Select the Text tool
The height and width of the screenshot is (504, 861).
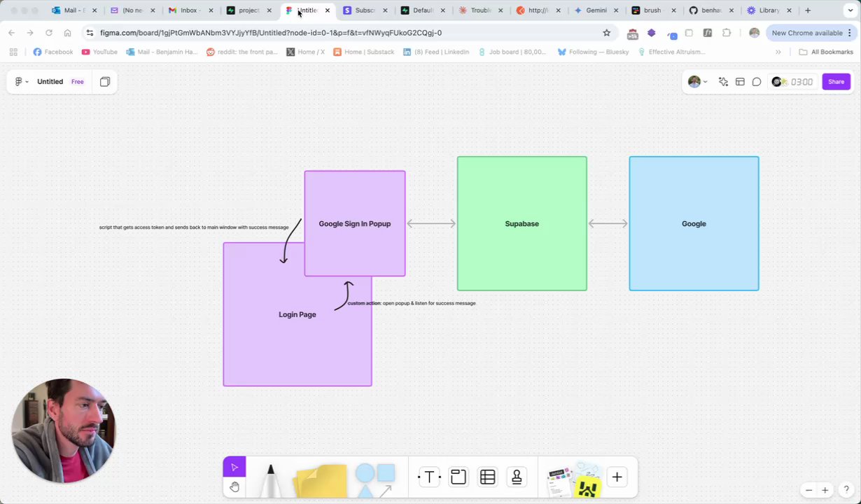click(x=429, y=477)
